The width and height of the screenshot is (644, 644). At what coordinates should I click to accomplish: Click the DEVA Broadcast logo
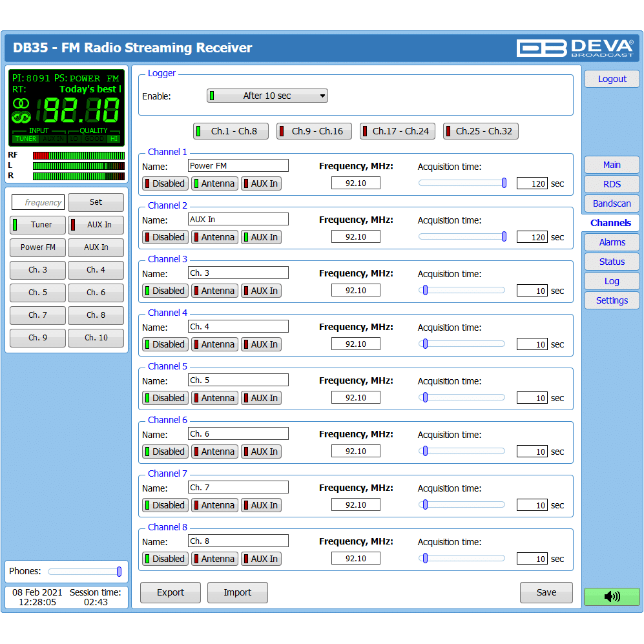(x=574, y=48)
